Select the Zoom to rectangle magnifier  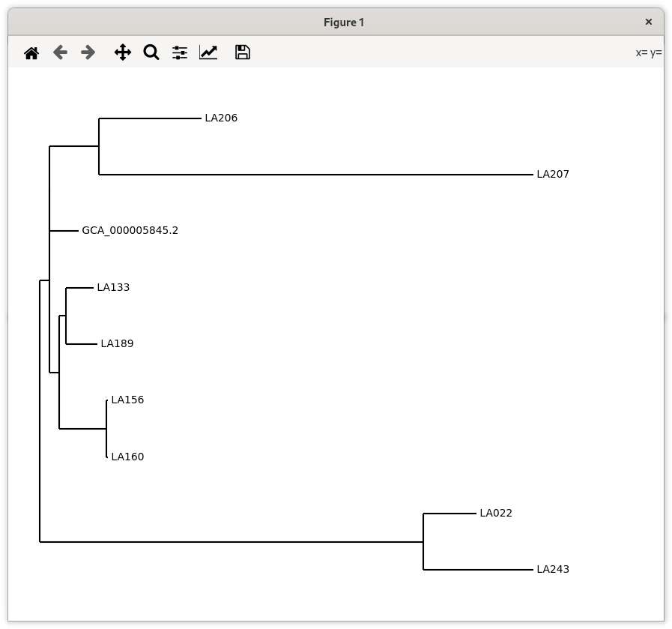pos(151,52)
